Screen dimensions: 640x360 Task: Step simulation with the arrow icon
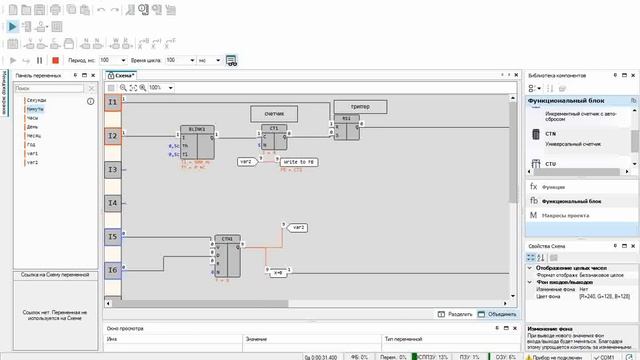26,60
